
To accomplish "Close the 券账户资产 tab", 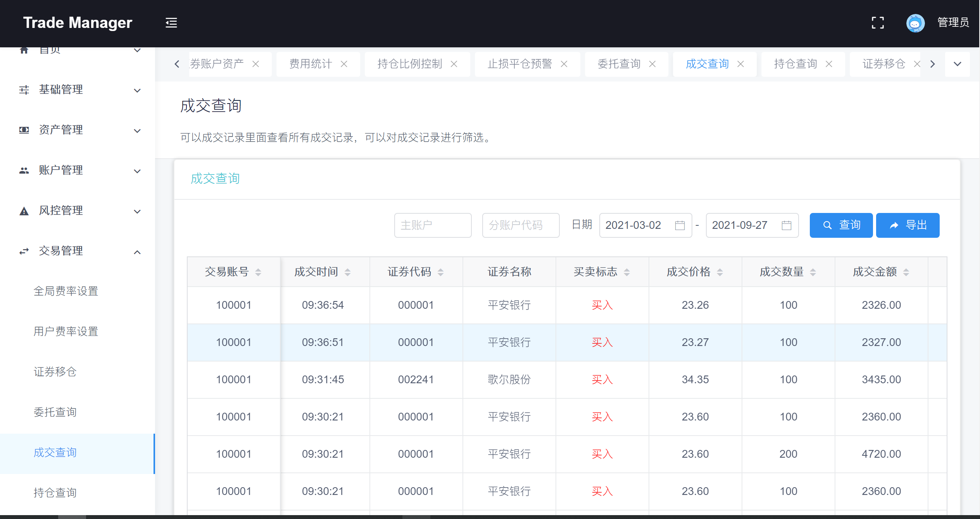I will 255,64.
